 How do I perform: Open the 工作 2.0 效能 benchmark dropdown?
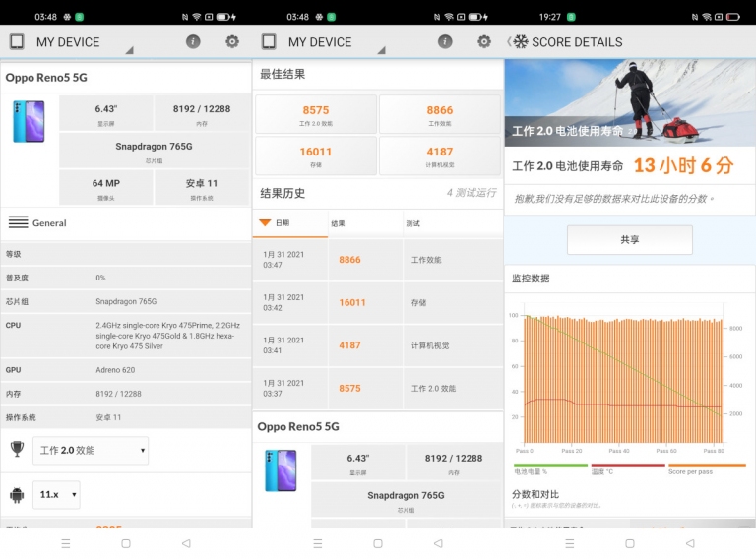coord(91,450)
